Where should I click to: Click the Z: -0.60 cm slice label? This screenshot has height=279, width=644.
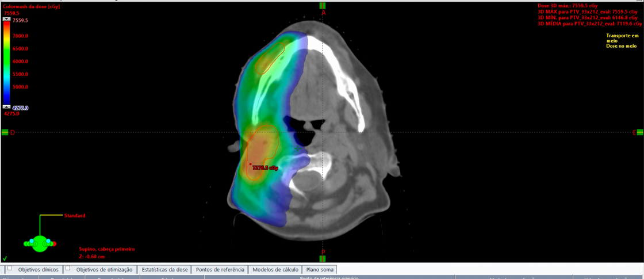pyautogui.click(x=92, y=257)
